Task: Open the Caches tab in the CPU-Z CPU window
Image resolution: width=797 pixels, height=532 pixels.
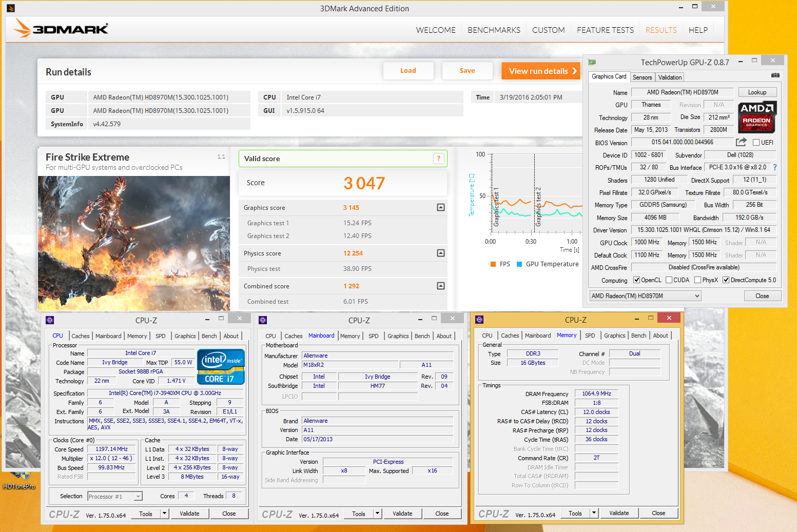Action: (81, 336)
